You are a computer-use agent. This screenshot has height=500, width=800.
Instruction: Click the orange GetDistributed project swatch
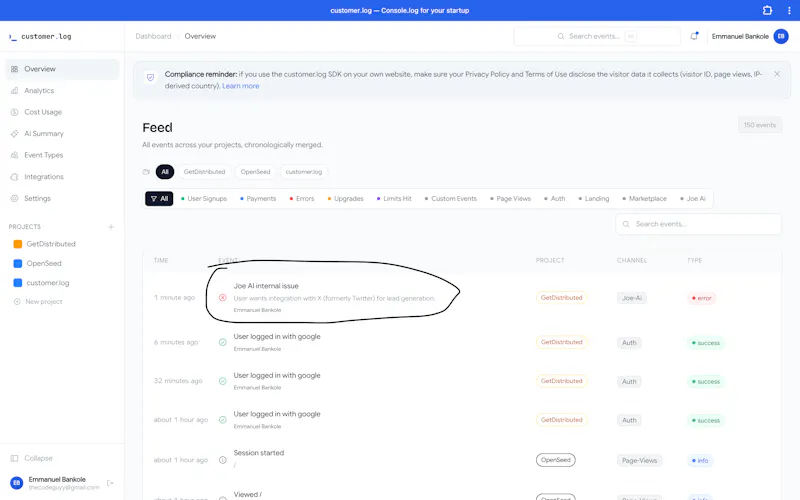click(18, 244)
